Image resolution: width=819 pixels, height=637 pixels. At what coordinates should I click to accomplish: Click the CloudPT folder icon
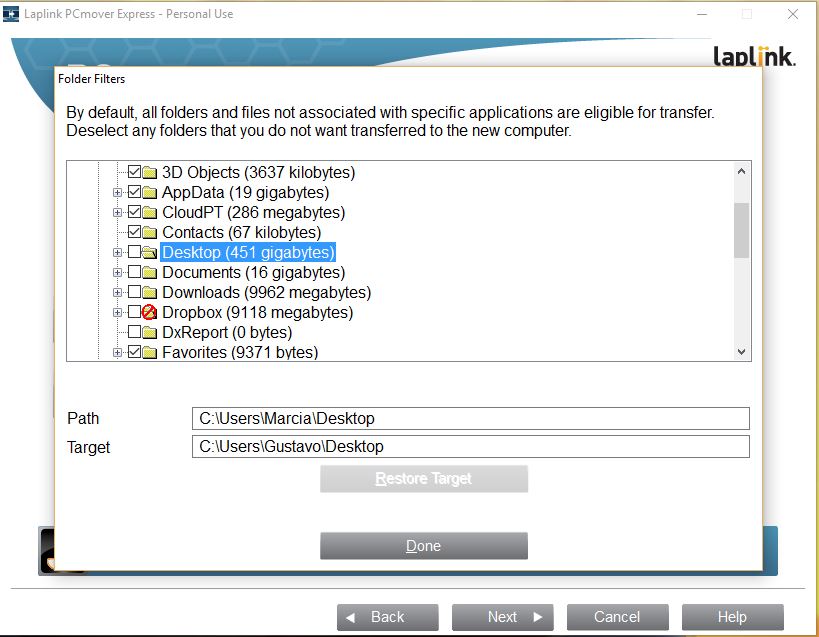tap(150, 213)
